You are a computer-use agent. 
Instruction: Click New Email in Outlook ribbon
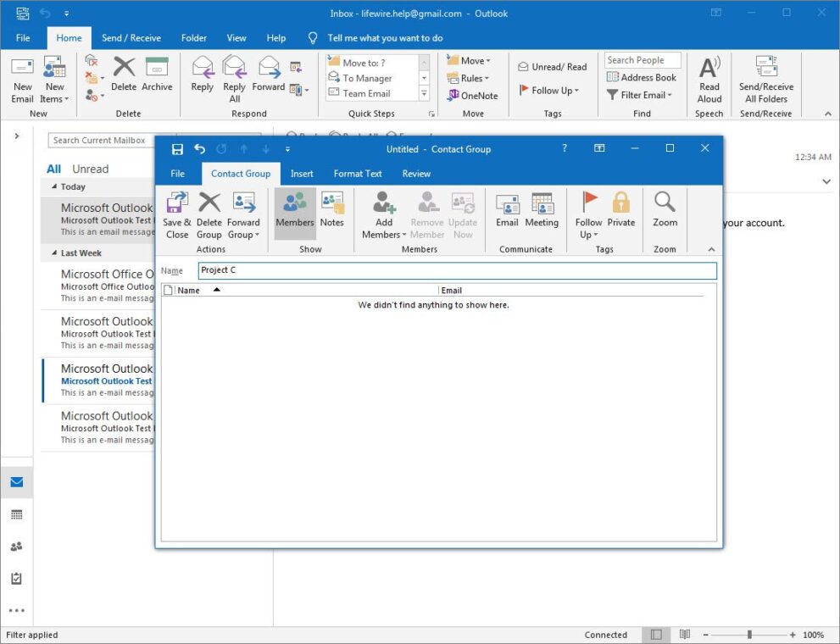pos(23,80)
